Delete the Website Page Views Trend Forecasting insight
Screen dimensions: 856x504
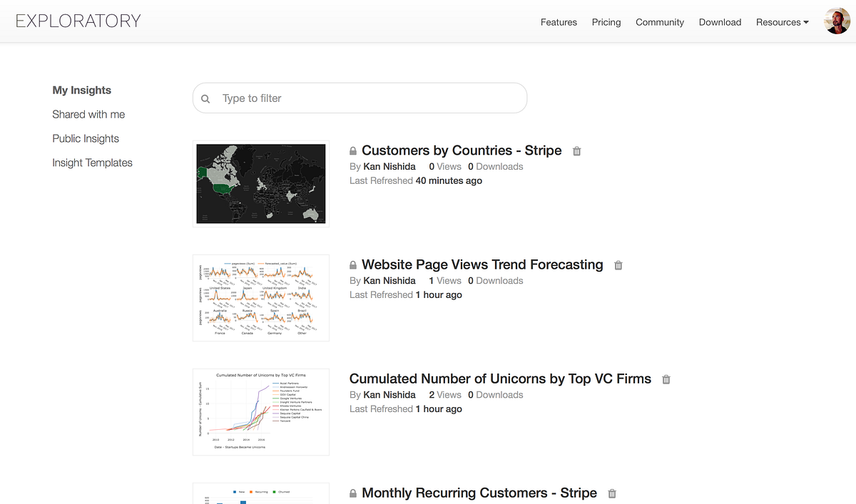coord(618,265)
